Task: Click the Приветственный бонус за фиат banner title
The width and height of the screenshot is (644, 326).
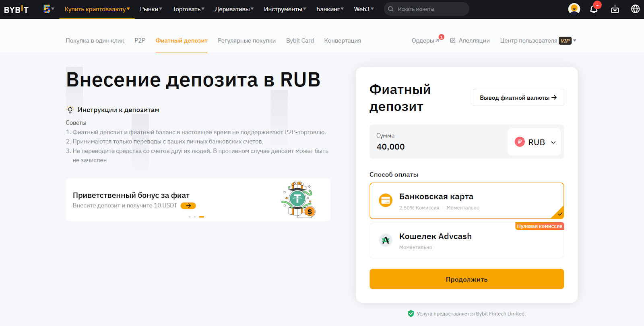Action: [131, 195]
